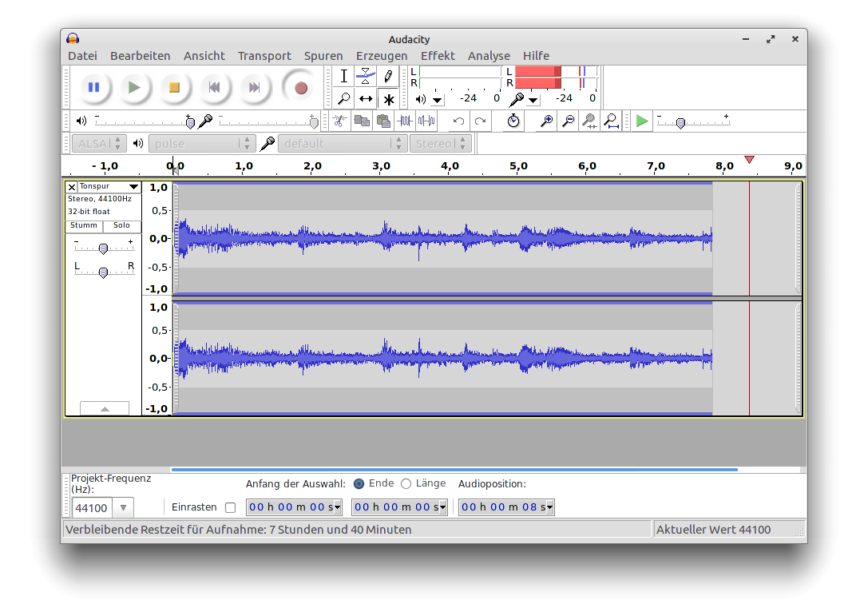This screenshot has width=868, height=612.
Task: Click the Sync-Lock clock icon
Action: [513, 121]
